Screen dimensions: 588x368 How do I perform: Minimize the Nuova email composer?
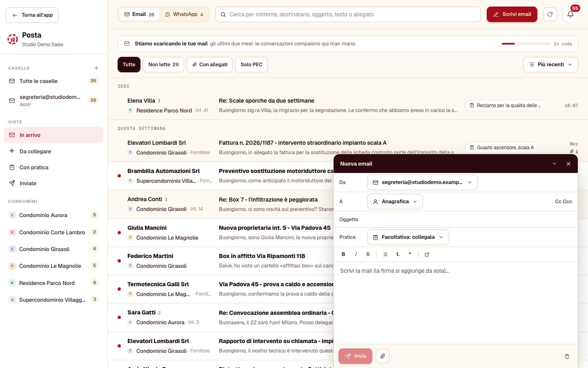[555, 164]
